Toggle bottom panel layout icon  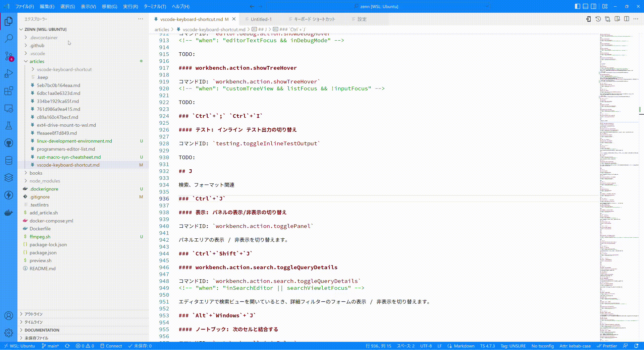click(x=585, y=6)
